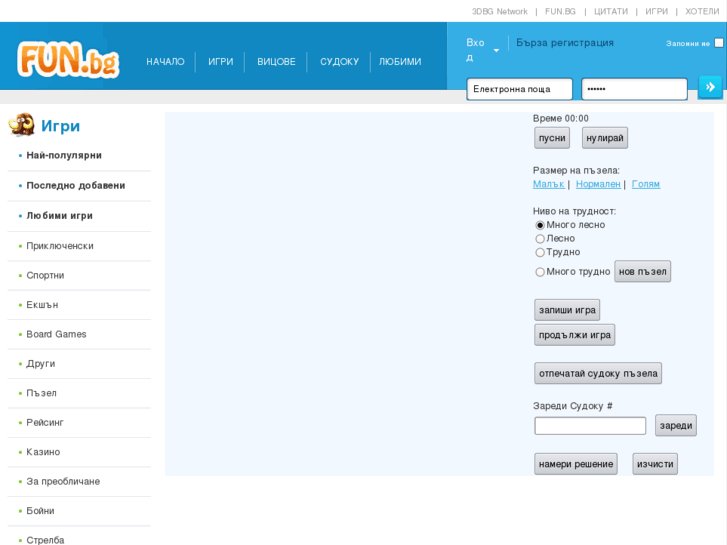Tick the Запомни ме checkbox
This screenshot has width=727, height=545.
pyautogui.click(x=719, y=43)
